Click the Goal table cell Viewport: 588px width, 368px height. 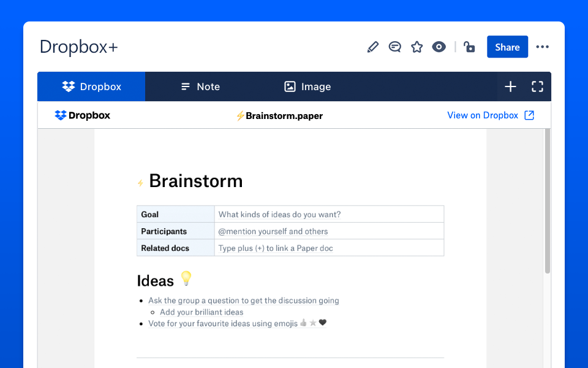(176, 214)
